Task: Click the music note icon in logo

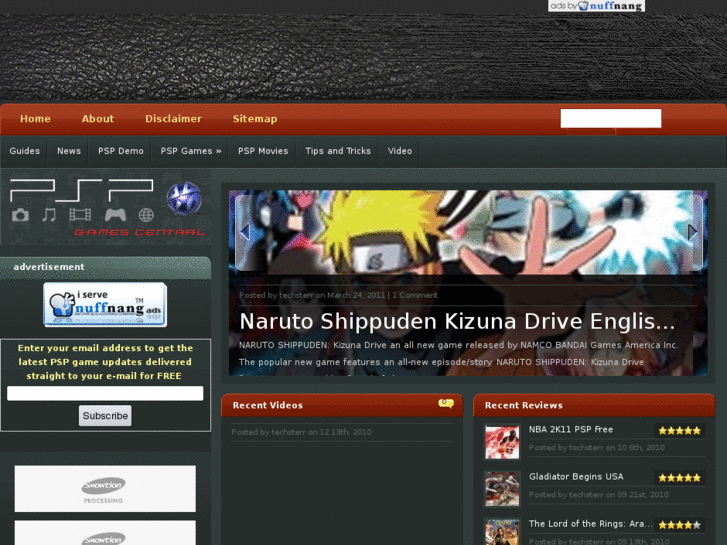Action: pos(49,215)
